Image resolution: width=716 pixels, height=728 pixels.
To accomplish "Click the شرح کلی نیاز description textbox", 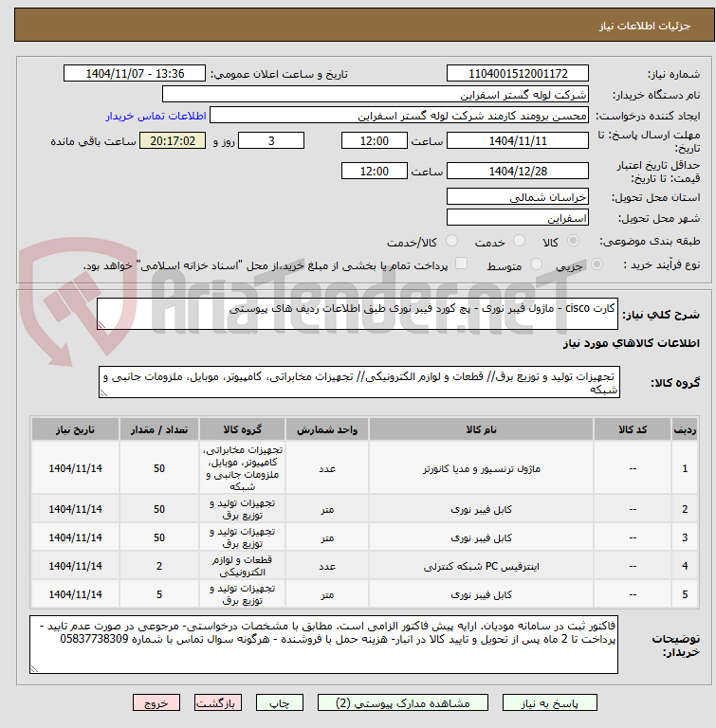I will coord(358,314).
